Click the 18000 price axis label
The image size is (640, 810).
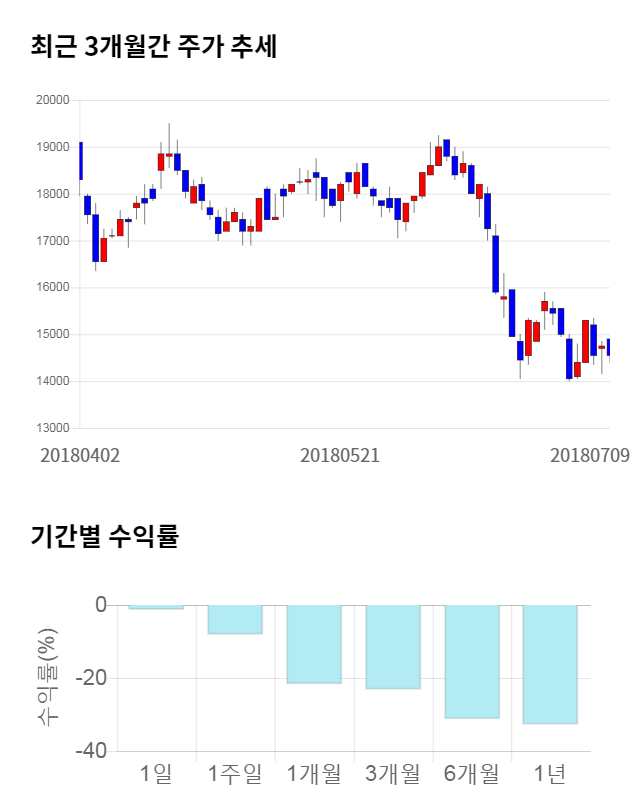click(51, 194)
